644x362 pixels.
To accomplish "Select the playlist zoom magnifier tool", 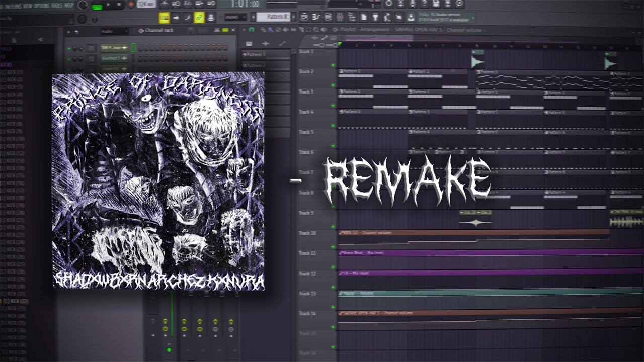I will [x=316, y=30].
